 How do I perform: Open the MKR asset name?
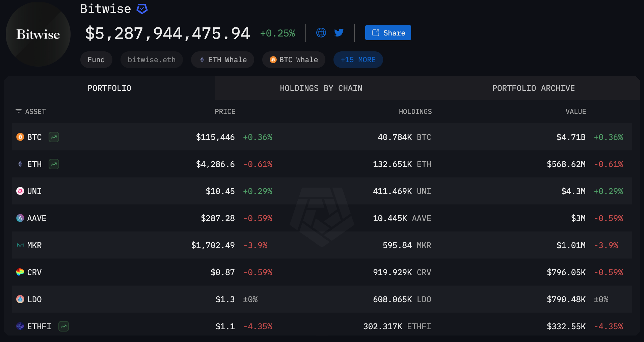[34, 245]
